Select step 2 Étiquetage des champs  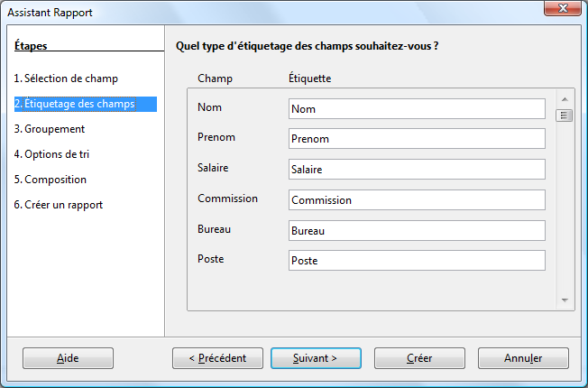(x=75, y=104)
